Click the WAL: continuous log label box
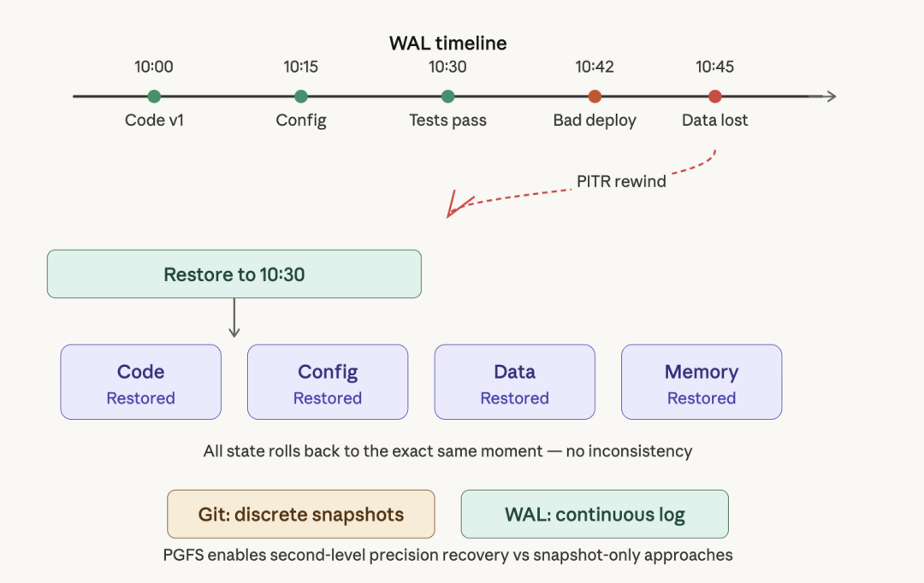Image resolution: width=924 pixels, height=583 pixels. (x=595, y=515)
